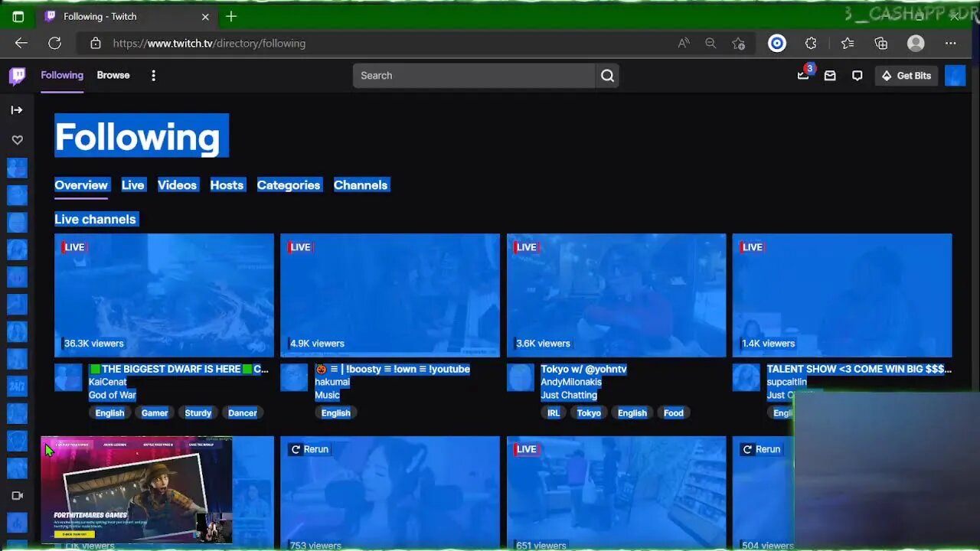Viewport: 980px width, 551px height.
Task: Open the followed channels heart icon
Action: [x=17, y=140]
